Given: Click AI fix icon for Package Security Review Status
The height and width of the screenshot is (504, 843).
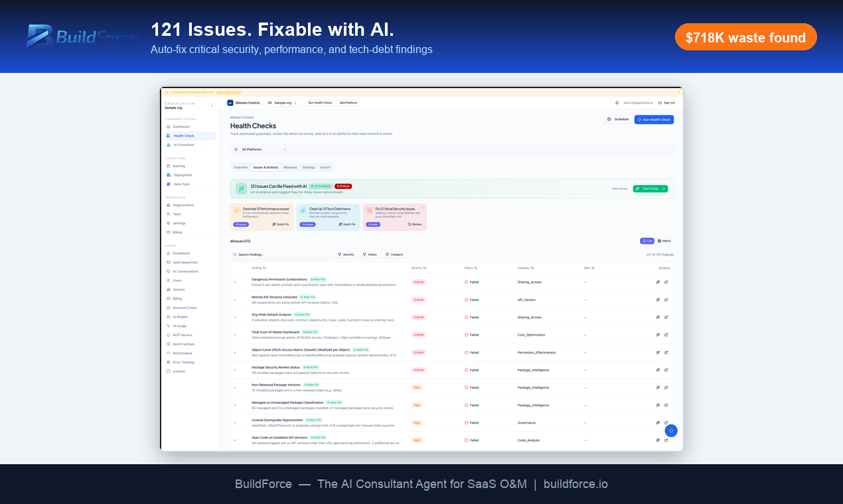Looking at the screenshot, I should point(658,370).
